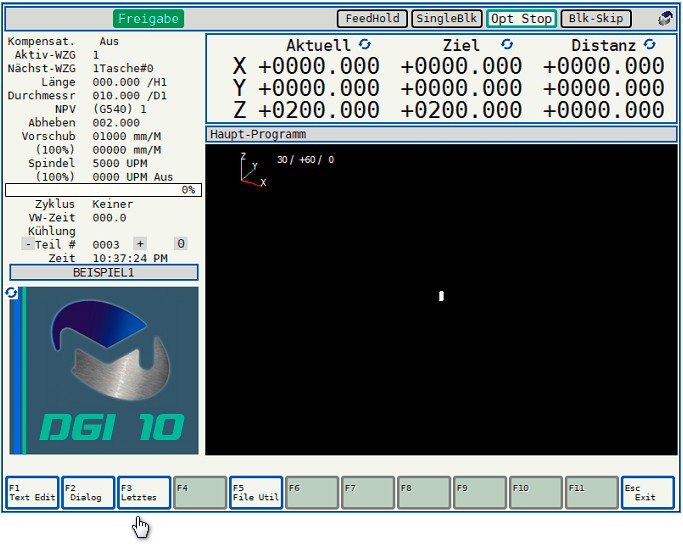683x549 pixels.
Task: Click the Kühlung label
Action: [51, 231]
